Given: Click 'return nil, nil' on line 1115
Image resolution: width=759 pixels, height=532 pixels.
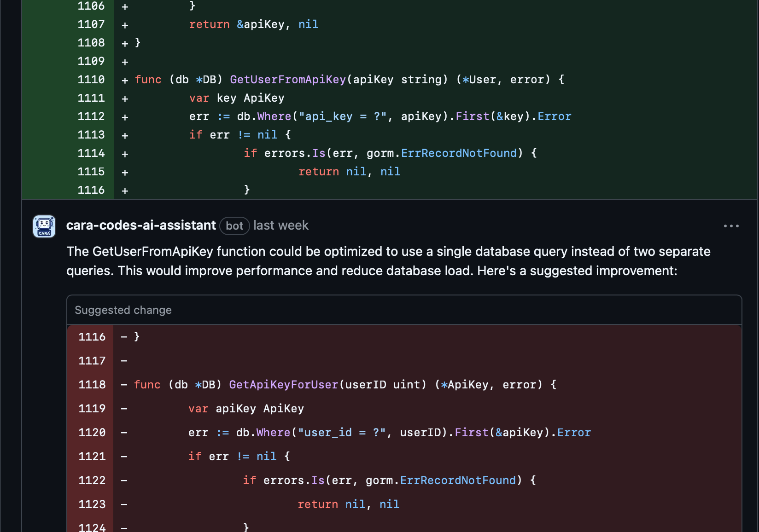Looking at the screenshot, I should (350, 172).
